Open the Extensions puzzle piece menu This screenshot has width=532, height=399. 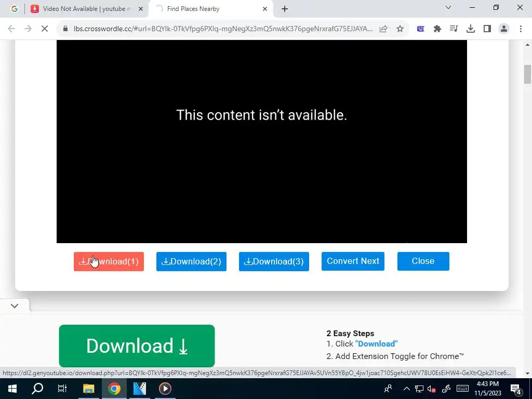tap(437, 29)
